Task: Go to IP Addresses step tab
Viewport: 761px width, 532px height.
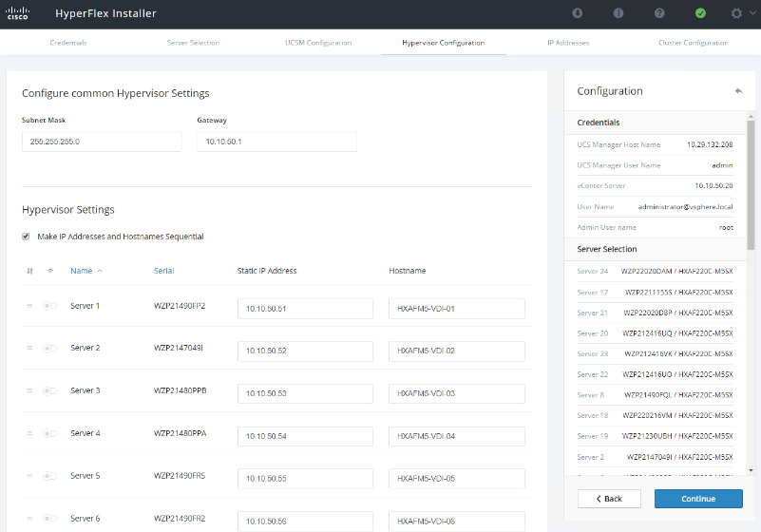Action: (568, 43)
